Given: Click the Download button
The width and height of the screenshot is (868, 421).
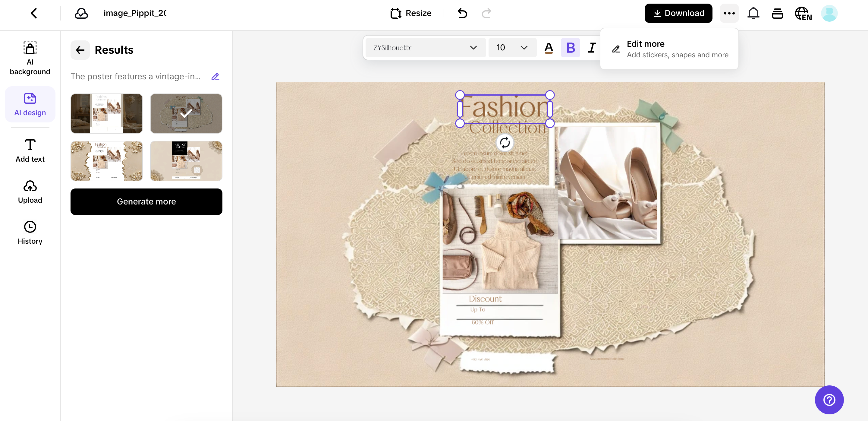Looking at the screenshot, I should pyautogui.click(x=678, y=13).
